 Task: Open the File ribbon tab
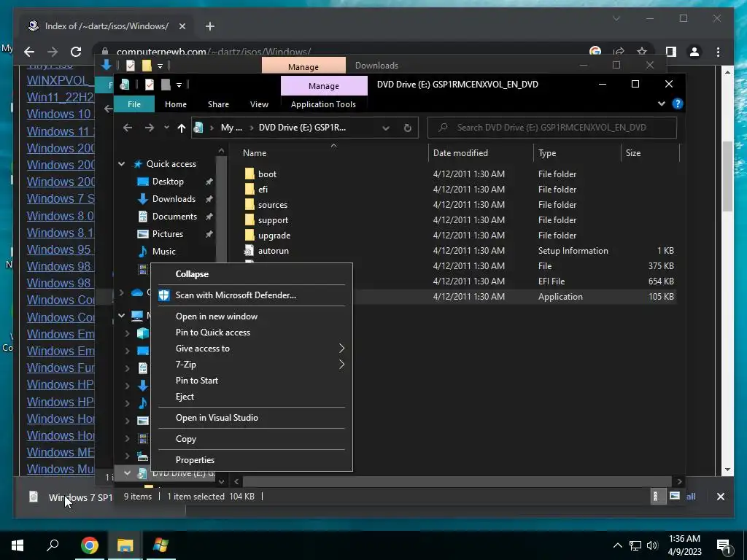(134, 104)
